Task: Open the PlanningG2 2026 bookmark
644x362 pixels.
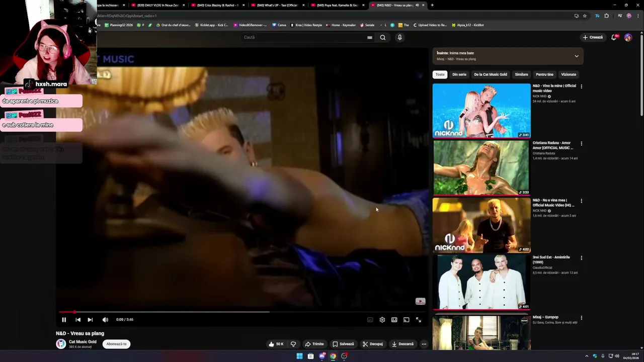Action: pyautogui.click(x=119, y=25)
